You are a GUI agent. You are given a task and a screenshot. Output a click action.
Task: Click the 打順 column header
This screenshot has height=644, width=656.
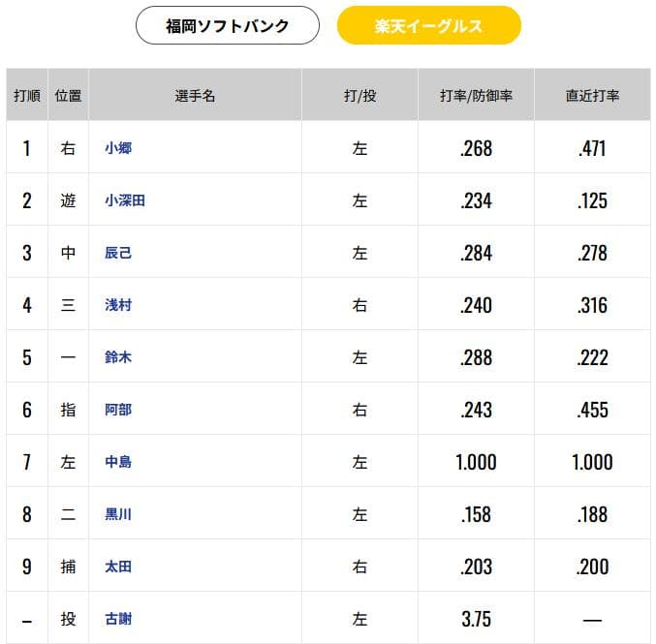[27, 95]
